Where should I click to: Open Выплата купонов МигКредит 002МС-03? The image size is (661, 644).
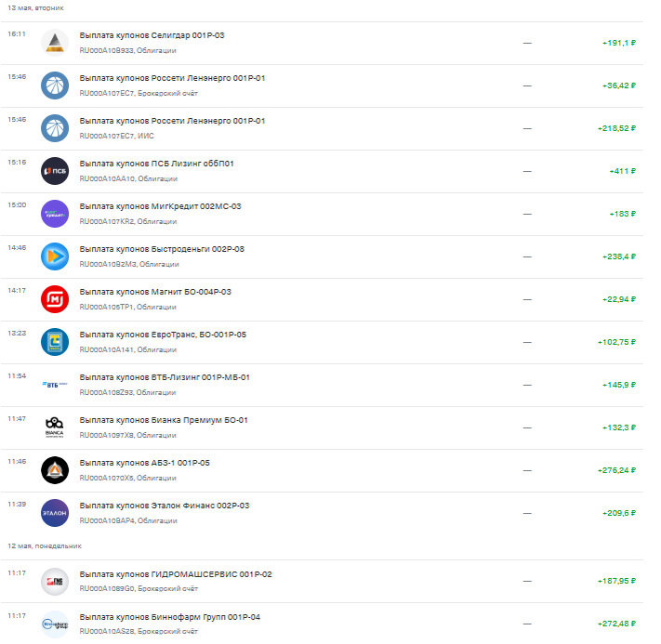click(x=322, y=214)
